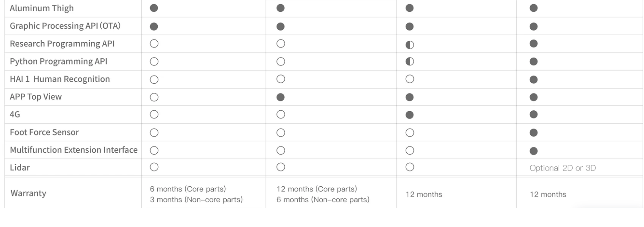Click the last-column filled circle for Graphic Processing API
This screenshot has width=644, height=227.
pos(533,27)
